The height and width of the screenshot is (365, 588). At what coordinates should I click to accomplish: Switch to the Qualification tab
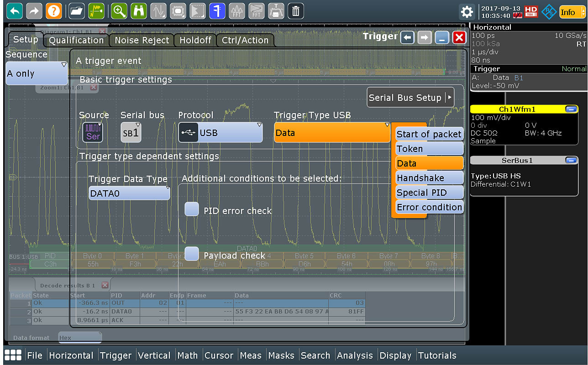76,40
